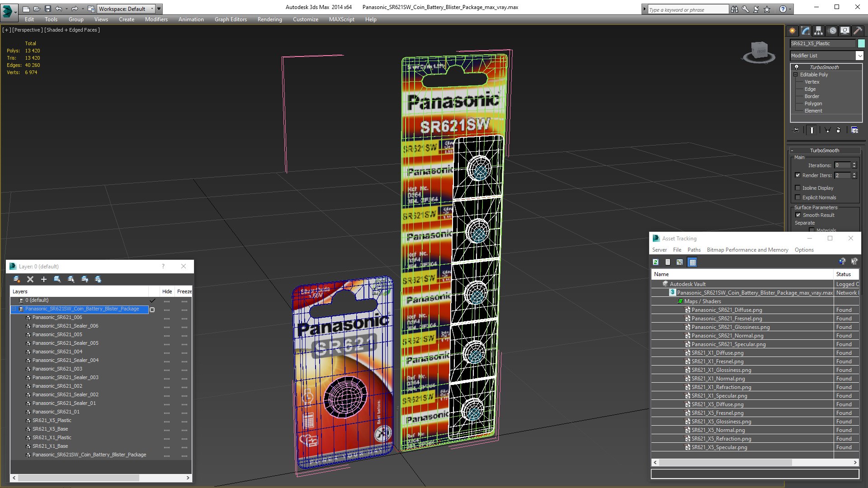Viewport: 868px width, 488px height.
Task: Click the [Perspective] viewport label
Action: click(x=27, y=30)
